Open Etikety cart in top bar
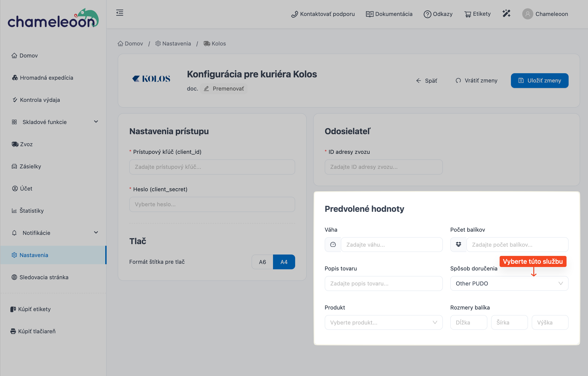The height and width of the screenshot is (376, 588). (477, 14)
